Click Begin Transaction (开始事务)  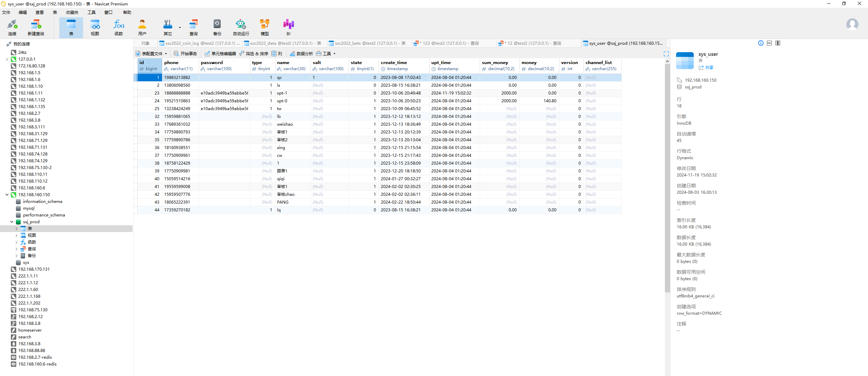(185, 54)
